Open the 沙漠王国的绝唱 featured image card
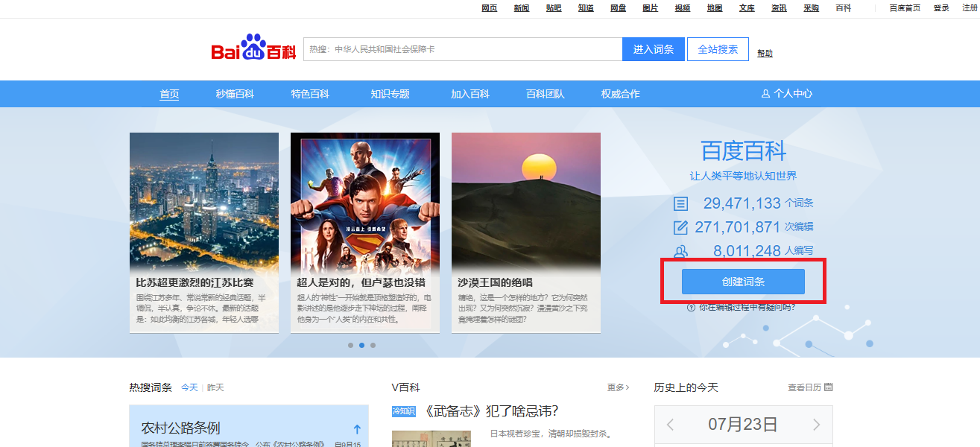Viewport: 980px width, 447px height. coord(525,232)
